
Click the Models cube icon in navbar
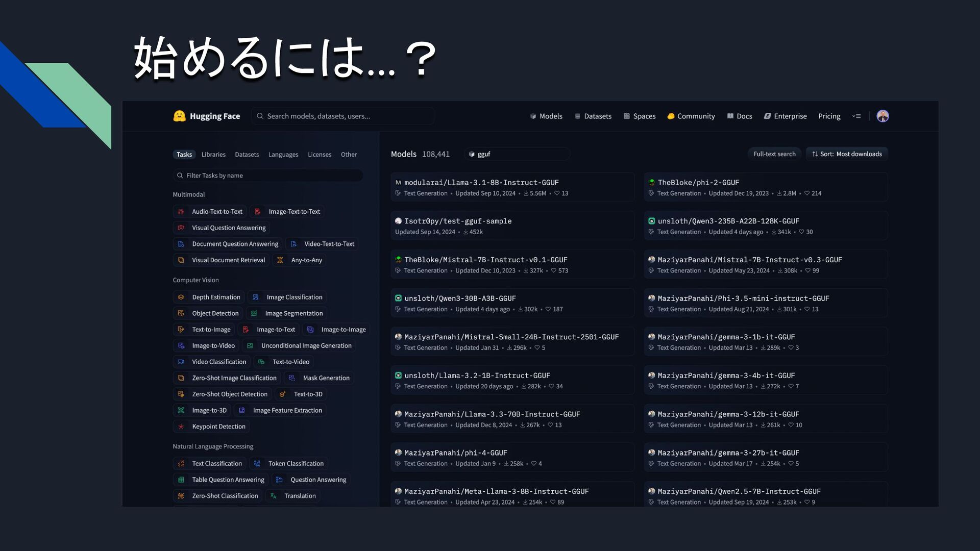click(x=533, y=116)
